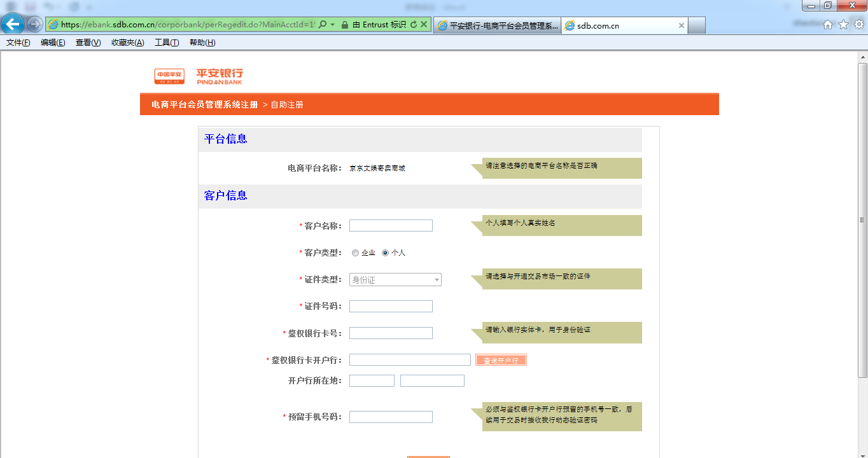Click the stop loading X icon
Image resolution: width=868 pixels, height=458 pixels.
(424, 25)
